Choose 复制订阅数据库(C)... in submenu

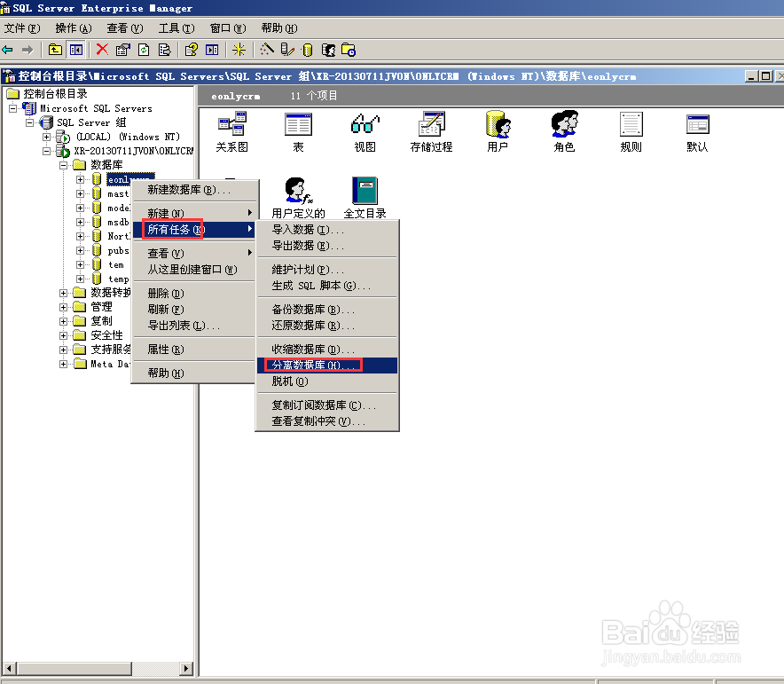point(327,405)
